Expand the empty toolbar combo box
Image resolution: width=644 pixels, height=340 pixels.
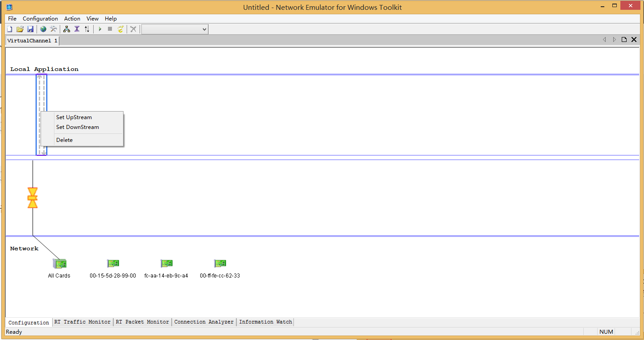click(175, 29)
